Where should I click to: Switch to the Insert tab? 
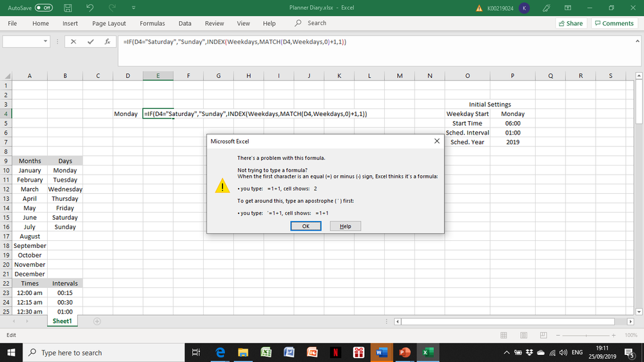(x=70, y=23)
